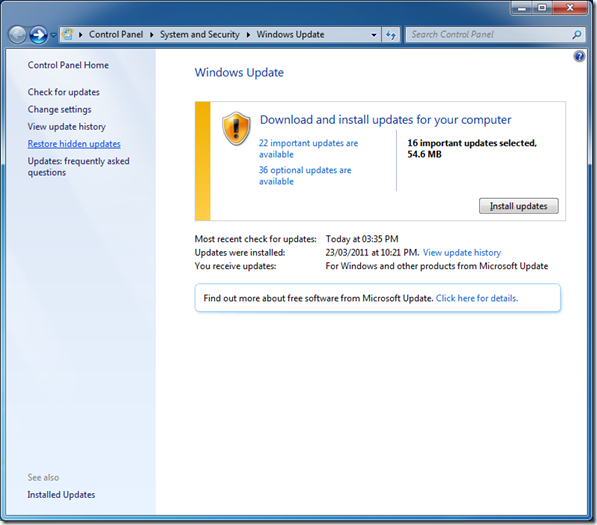The height and width of the screenshot is (525, 597).
Task: Maximize the Windows Update window
Action: pyautogui.click(x=542, y=8)
